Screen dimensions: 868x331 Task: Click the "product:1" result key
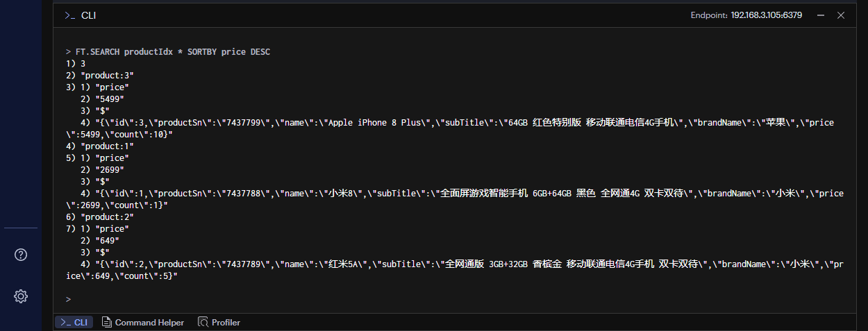[x=107, y=146]
